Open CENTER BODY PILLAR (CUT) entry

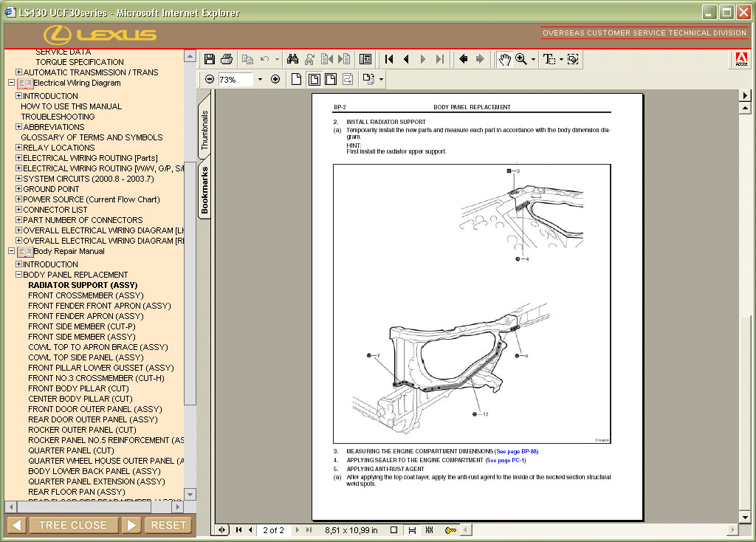coord(80,399)
